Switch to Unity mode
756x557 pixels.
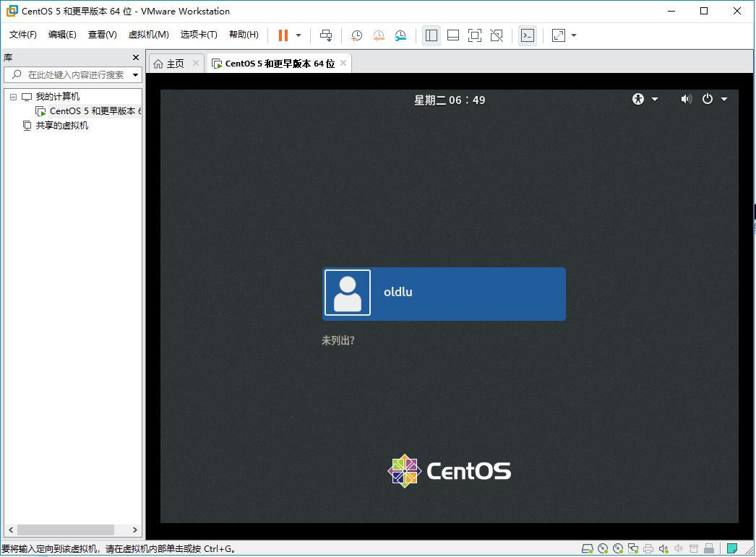pos(497,35)
